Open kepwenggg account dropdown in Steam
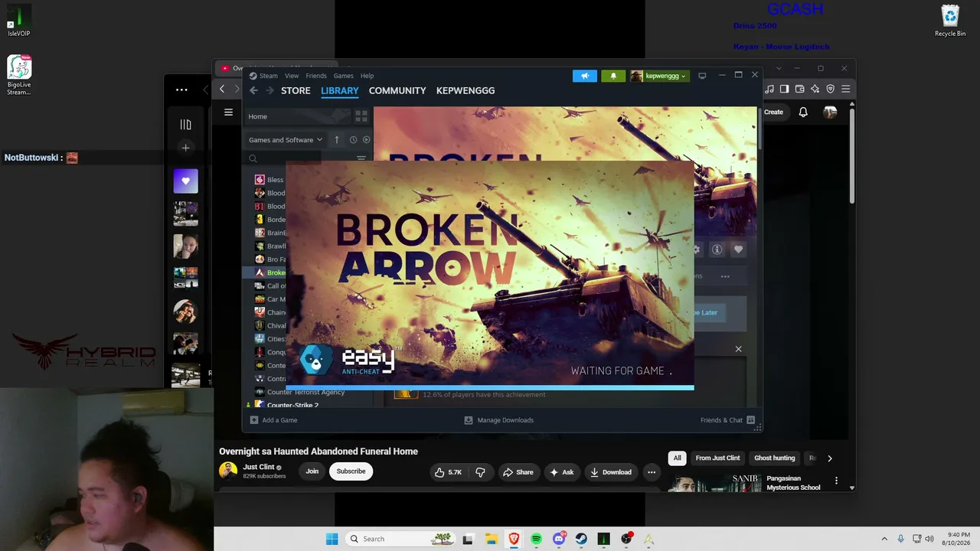This screenshot has width=980, height=551. [659, 76]
